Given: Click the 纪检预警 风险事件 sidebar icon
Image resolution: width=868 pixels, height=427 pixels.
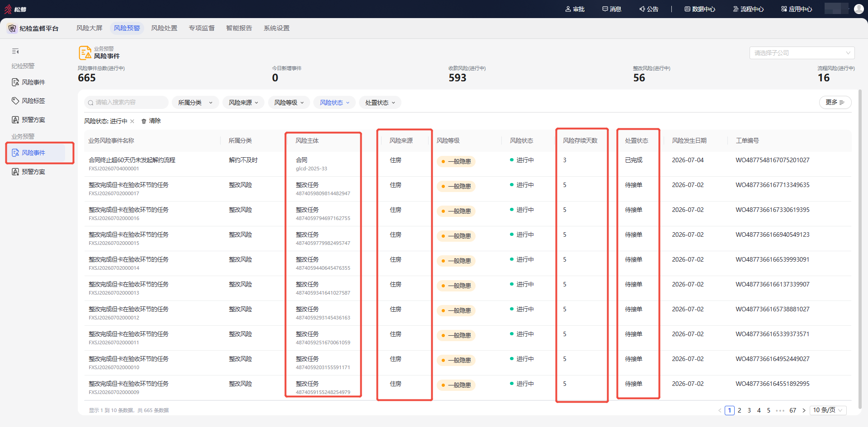Looking at the screenshot, I should [15, 82].
